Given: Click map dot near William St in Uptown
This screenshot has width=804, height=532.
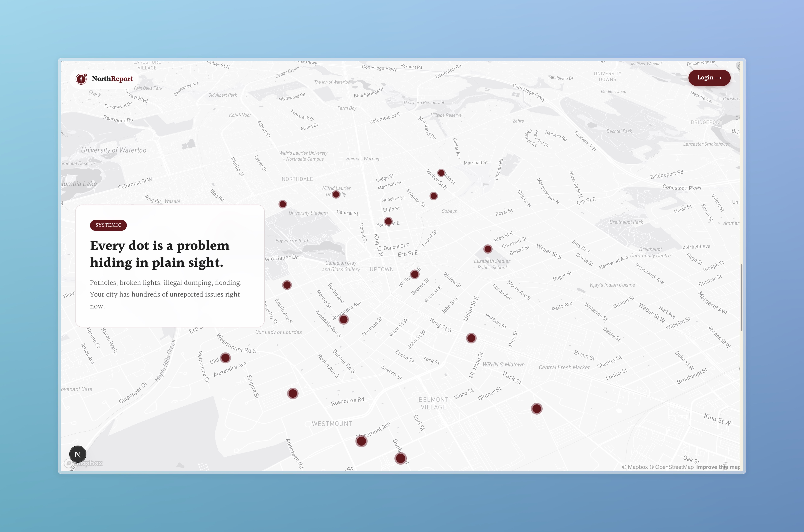Looking at the screenshot, I should pos(414,274).
